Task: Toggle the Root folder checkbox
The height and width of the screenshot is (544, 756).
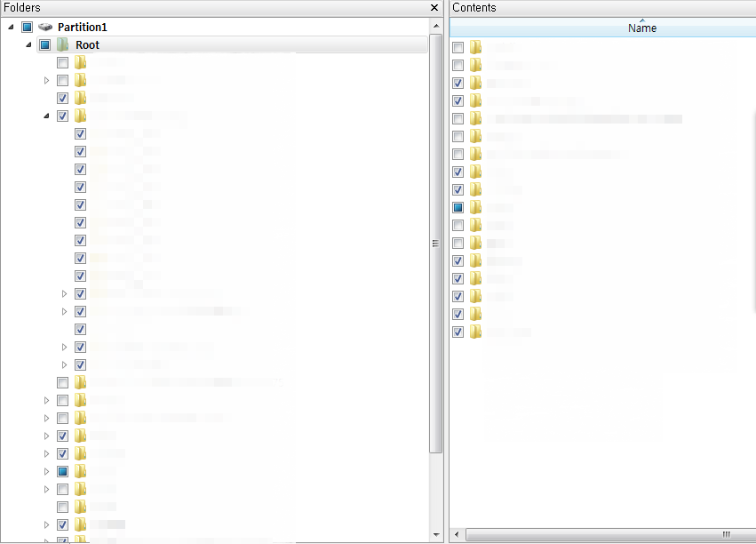Action: tap(44, 44)
